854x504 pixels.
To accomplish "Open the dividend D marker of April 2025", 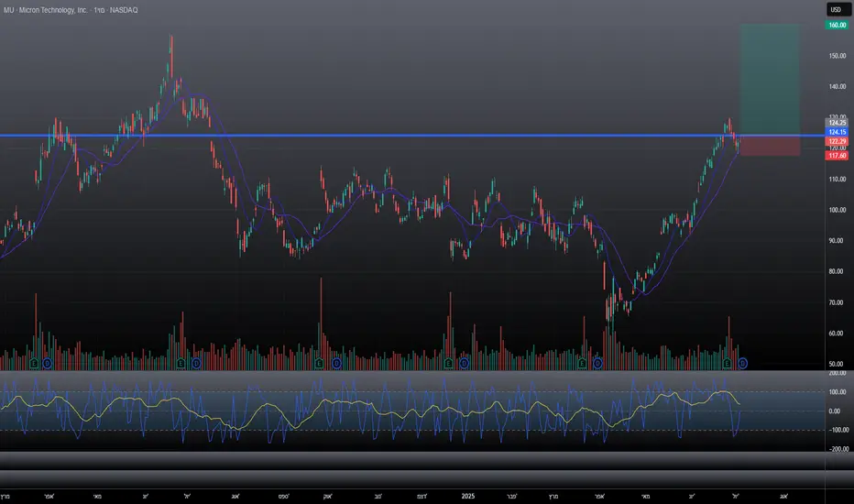I will point(598,363).
